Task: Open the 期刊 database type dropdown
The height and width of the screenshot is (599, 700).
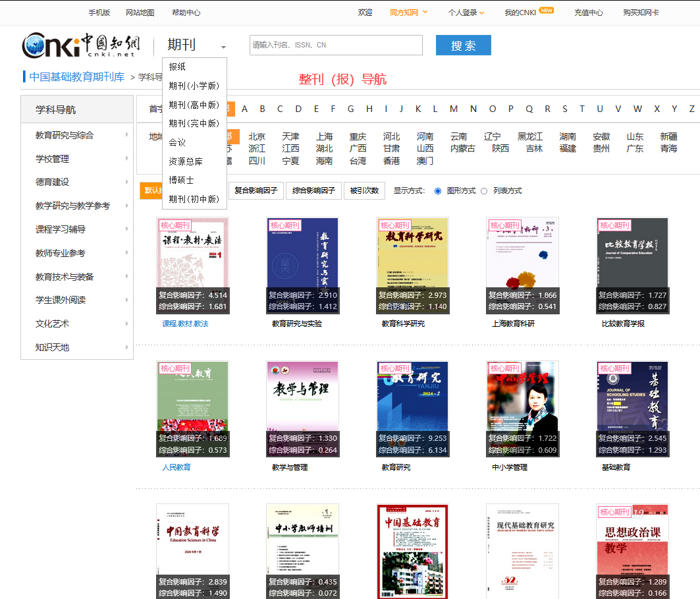Action: (196, 45)
